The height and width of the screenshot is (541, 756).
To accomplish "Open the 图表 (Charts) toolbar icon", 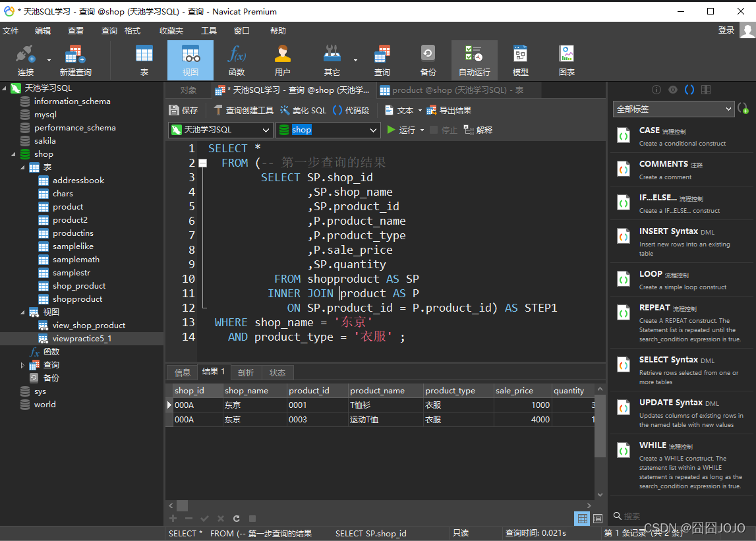I will 567,60.
